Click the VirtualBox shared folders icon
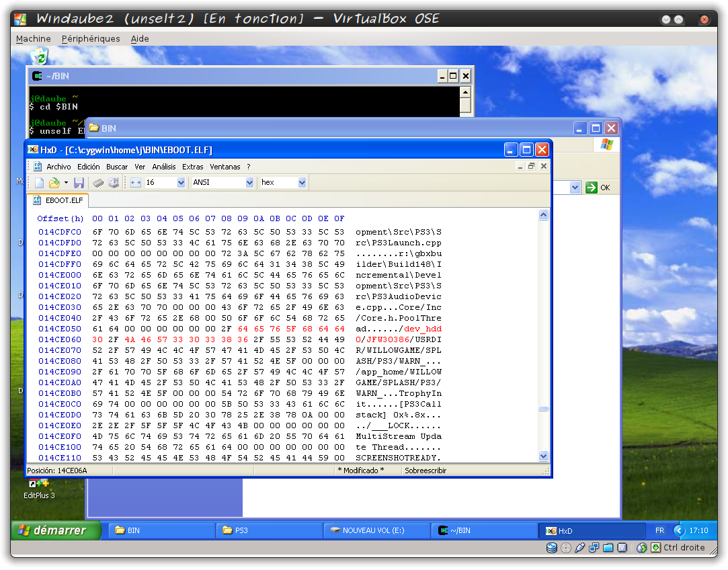Viewport: 728px width, 570px height. pyautogui.click(x=608, y=548)
